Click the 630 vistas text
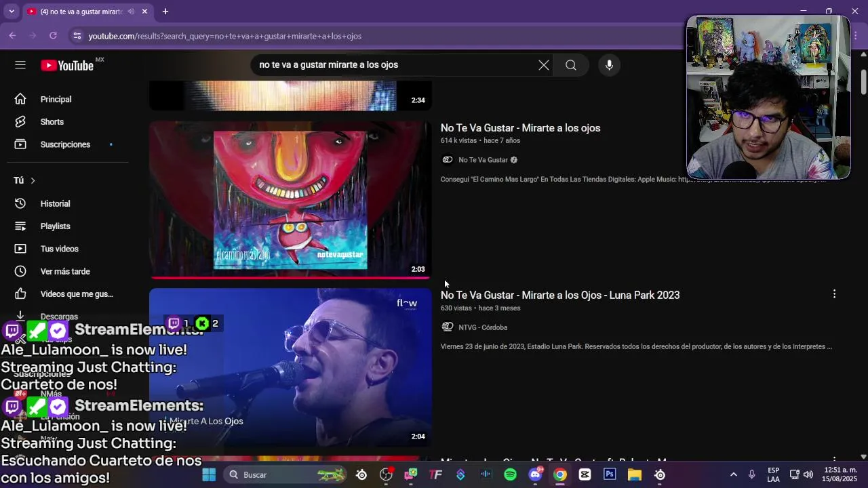 pos(456,308)
